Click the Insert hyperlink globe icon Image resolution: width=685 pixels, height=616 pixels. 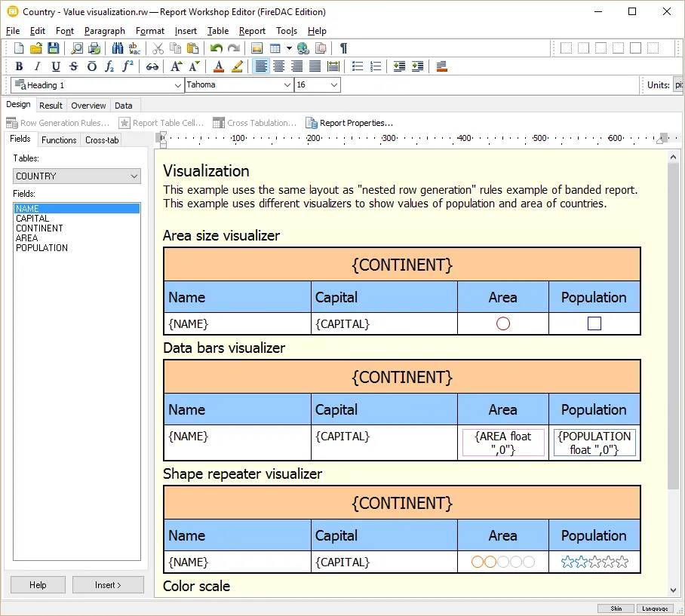click(303, 48)
